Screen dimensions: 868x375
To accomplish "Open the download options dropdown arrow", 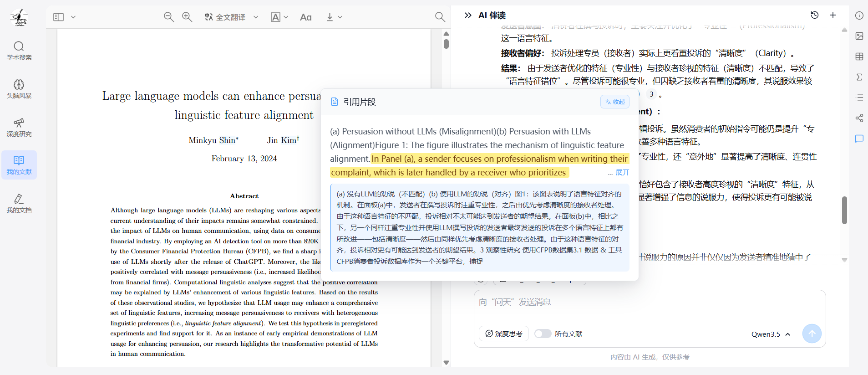I will (x=340, y=17).
